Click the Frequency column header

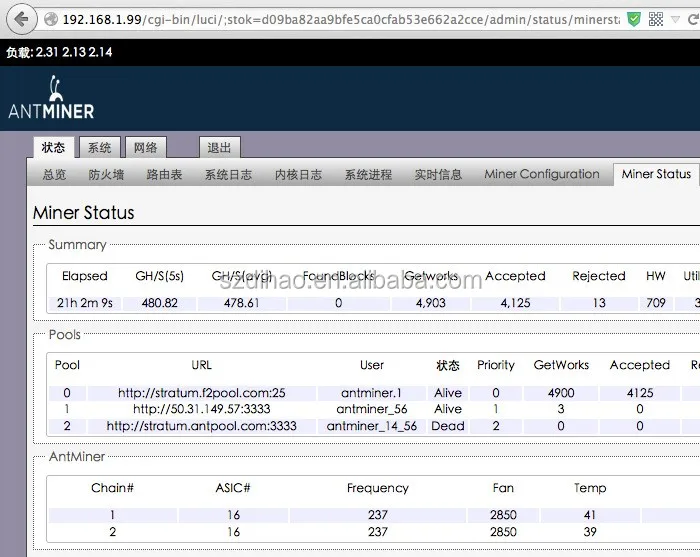pos(378,488)
